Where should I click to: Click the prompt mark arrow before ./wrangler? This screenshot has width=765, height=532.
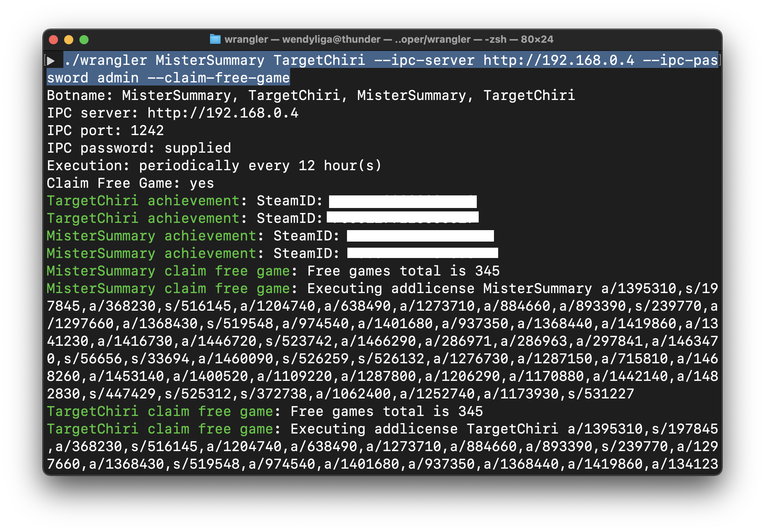51,61
